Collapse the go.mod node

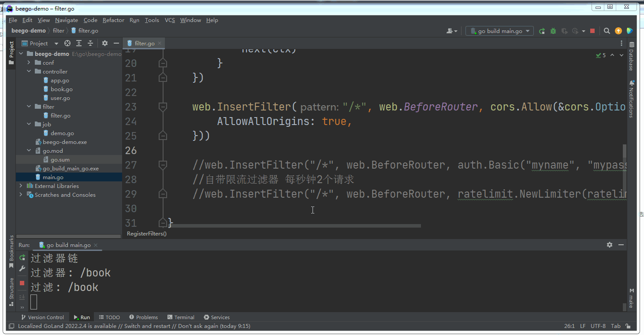(x=29, y=151)
